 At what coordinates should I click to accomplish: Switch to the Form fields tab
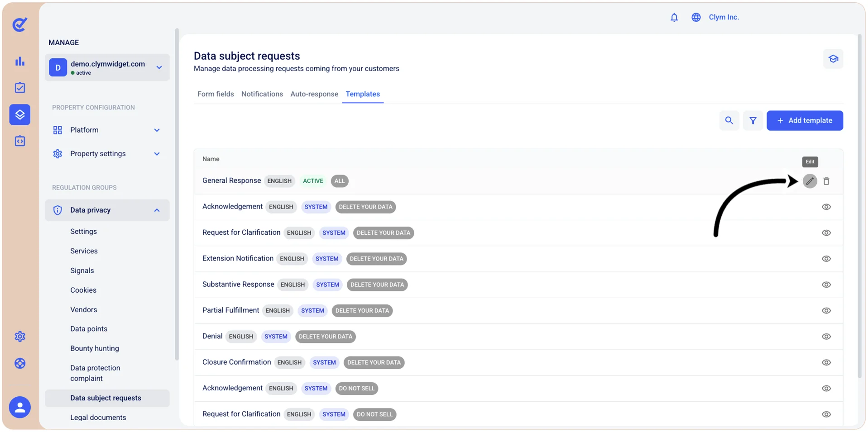[x=216, y=94]
